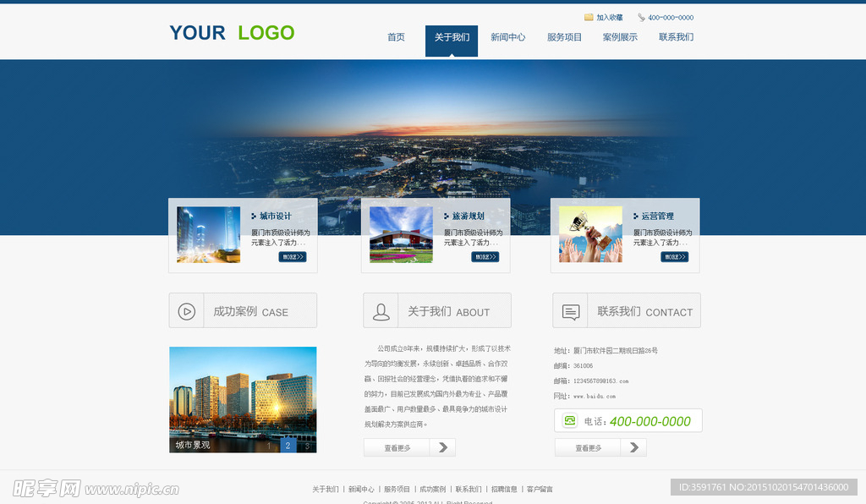This screenshot has height=504, width=866.
Task: Click the 联系我们 link in the footer
Action: [x=469, y=489]
